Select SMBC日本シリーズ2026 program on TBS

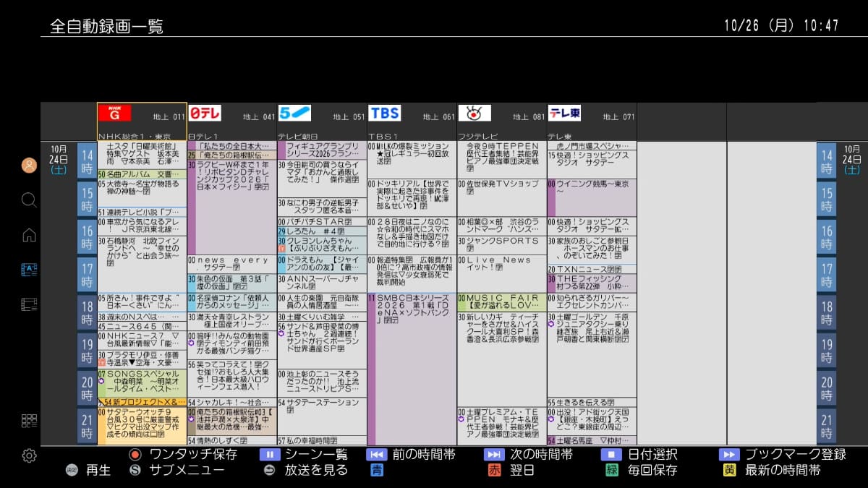click(x=412, y=369)
